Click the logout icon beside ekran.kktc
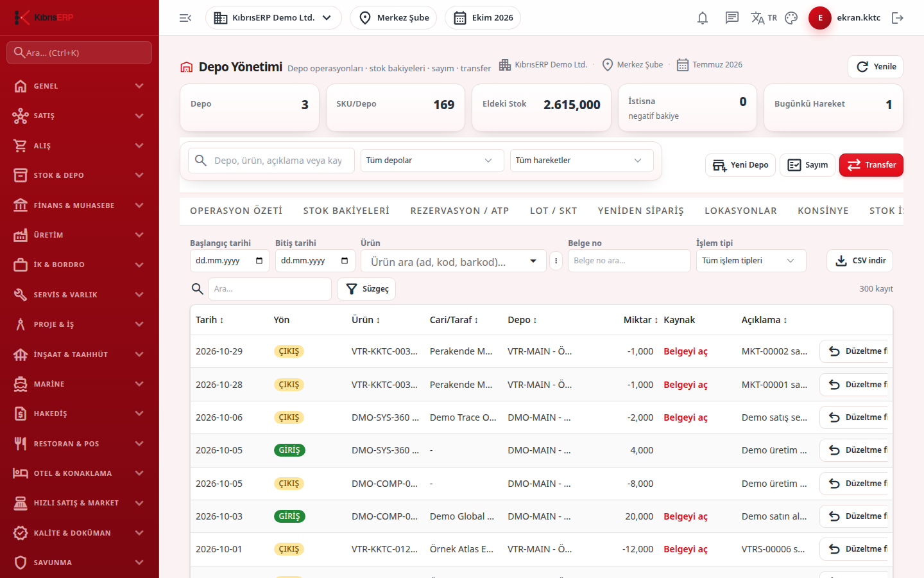Image resolution: width=924 pixels, height=578 pixels. [898, 18]
